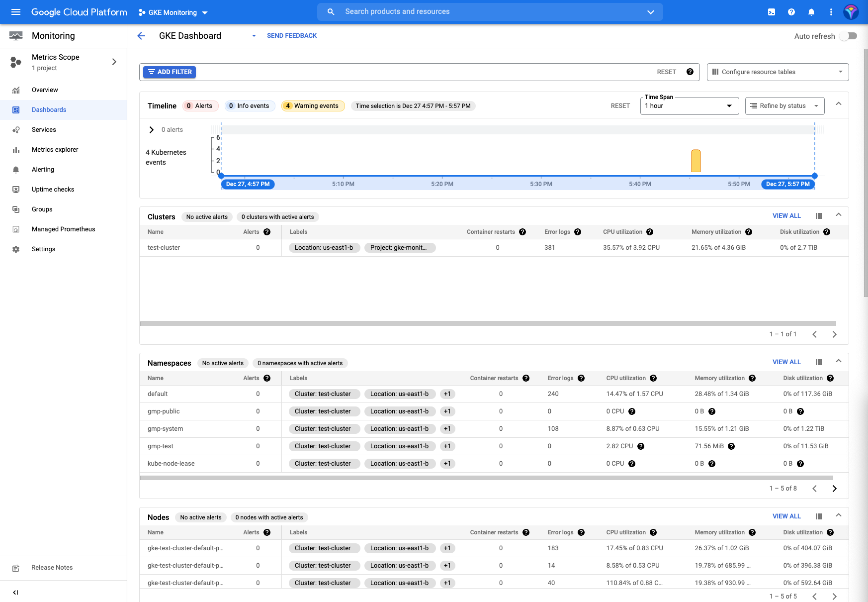Open Overview in the sidebar

(63, 90)
